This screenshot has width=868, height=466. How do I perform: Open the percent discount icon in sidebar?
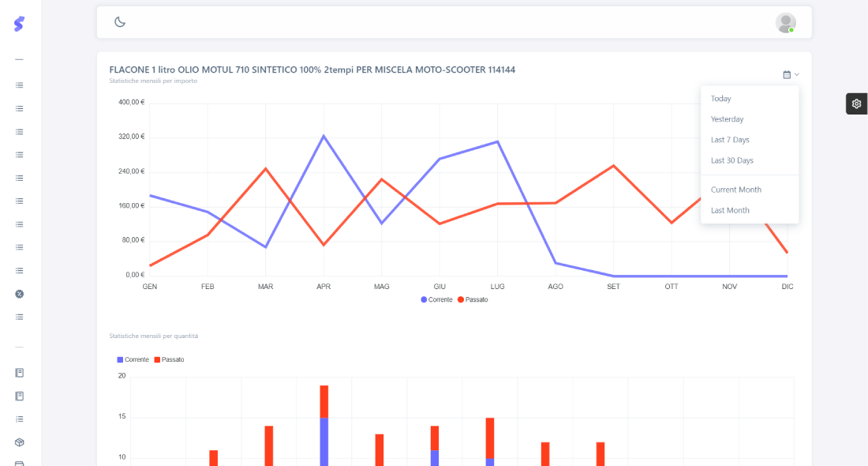coord(20,295)
